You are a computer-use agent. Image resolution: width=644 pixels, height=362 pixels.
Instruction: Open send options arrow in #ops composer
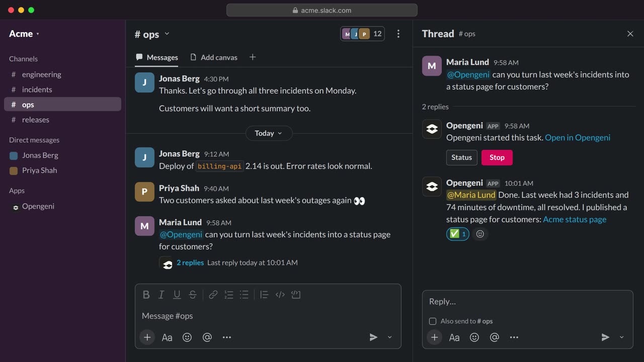coord(389,337)
